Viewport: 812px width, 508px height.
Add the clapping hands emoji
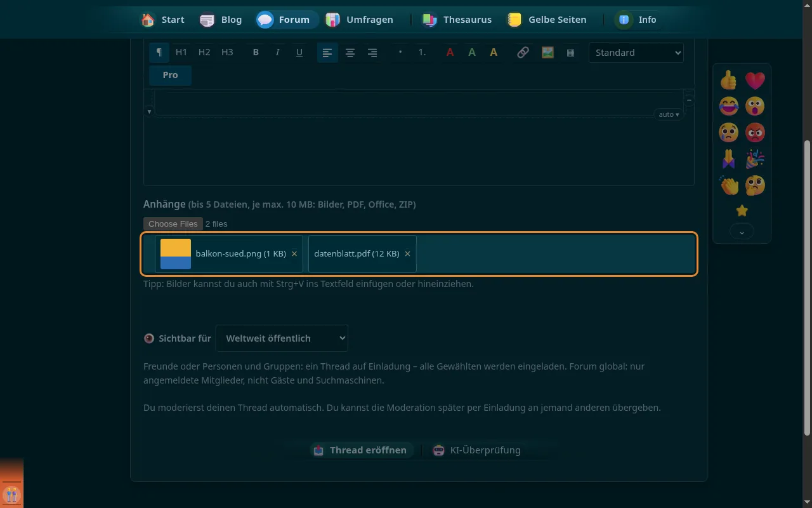729,185
